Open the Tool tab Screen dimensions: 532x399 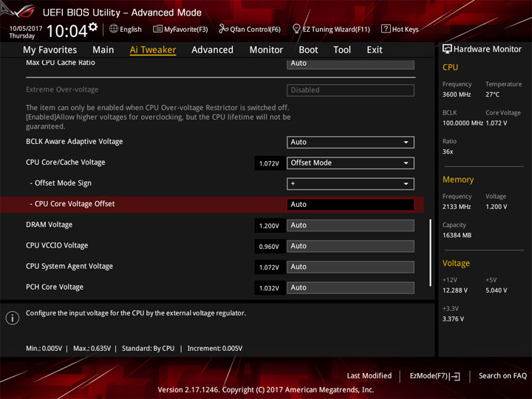tap(342, 50)
